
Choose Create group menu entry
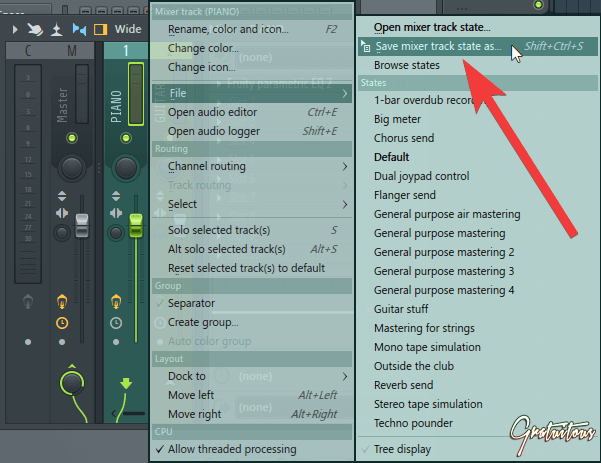tap(252, 322)
